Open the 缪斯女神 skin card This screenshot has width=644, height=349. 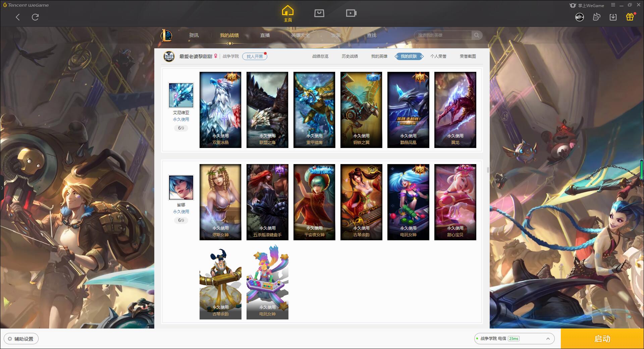pos(220,202)
